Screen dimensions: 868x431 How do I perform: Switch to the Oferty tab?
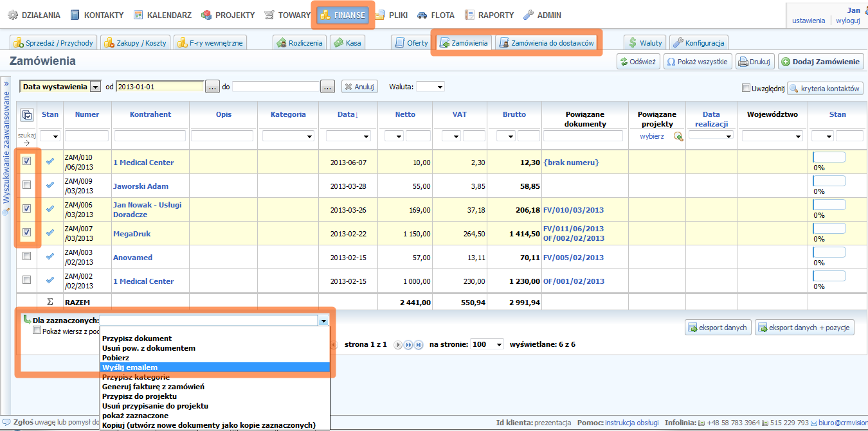pos(411,43)
